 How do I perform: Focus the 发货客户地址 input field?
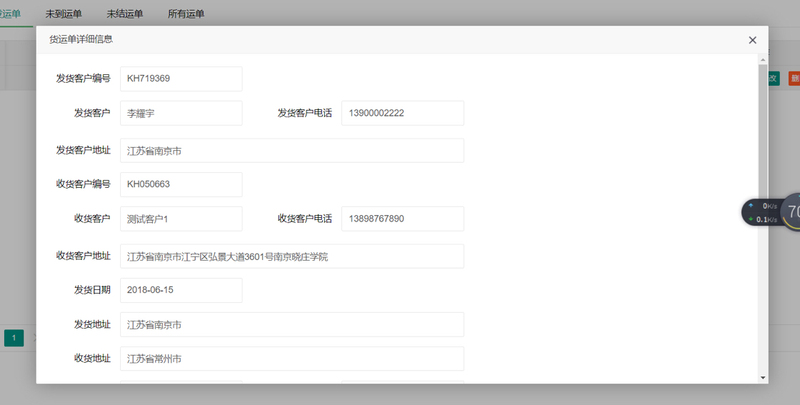pyautogui.click(x=292, y=150)
